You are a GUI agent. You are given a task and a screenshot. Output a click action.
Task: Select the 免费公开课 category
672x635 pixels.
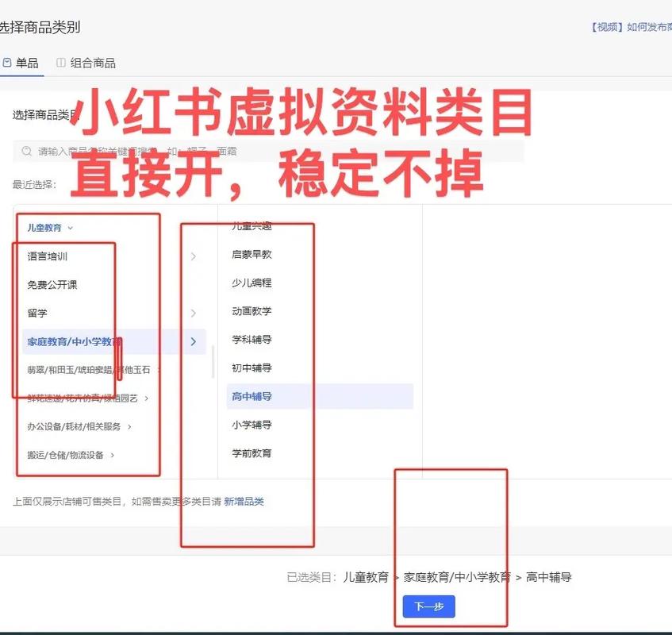[52, 285]
